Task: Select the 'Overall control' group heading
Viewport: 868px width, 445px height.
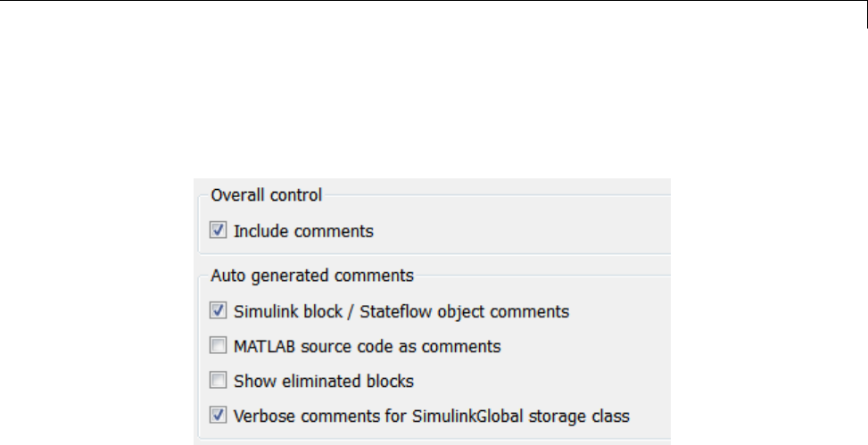Action: (266, 194)
